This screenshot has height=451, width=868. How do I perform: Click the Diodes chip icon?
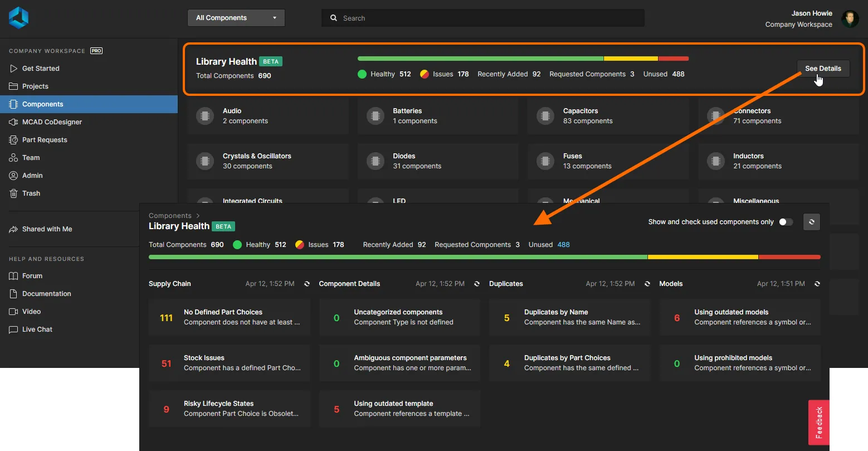376,161
